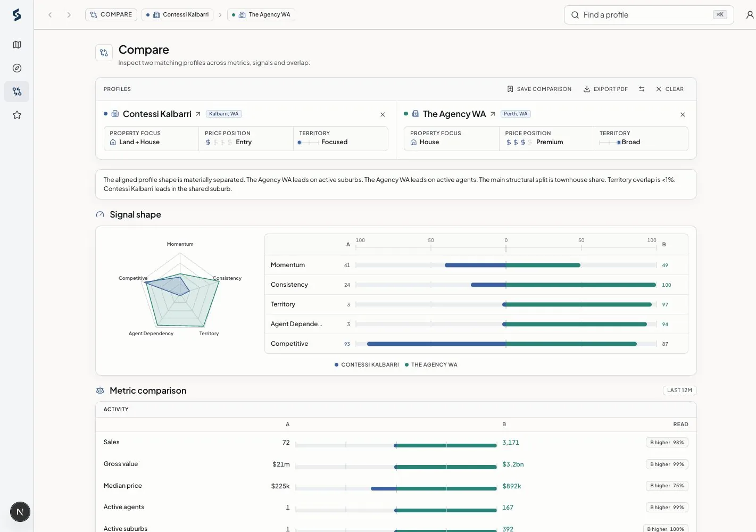Click the N avatar badge
Image resolution: width=756 pixels, height=532 pixels.
click(20, 512)
